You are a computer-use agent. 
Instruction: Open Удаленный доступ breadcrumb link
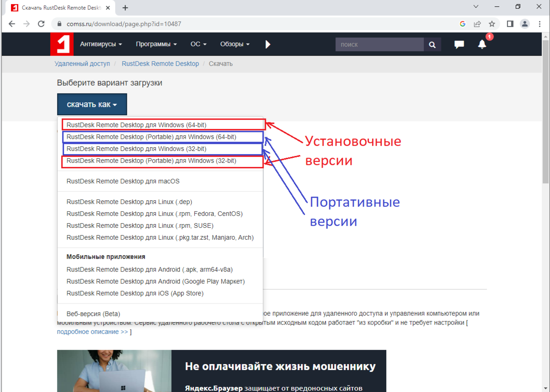82,64
